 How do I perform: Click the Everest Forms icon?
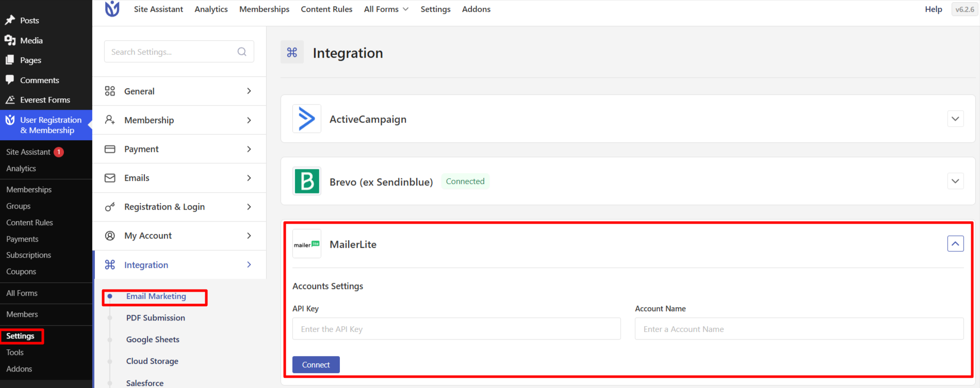click(10, 99)
